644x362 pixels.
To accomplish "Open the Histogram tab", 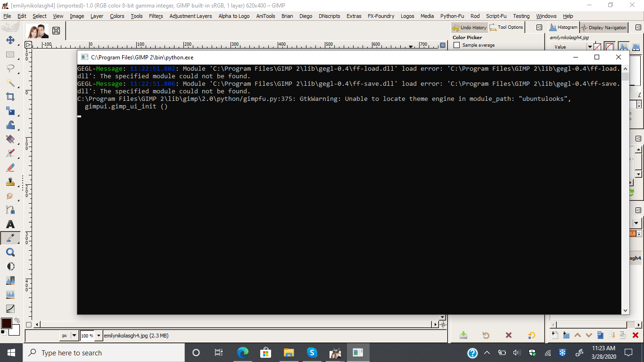I will [x=563, y=27].
